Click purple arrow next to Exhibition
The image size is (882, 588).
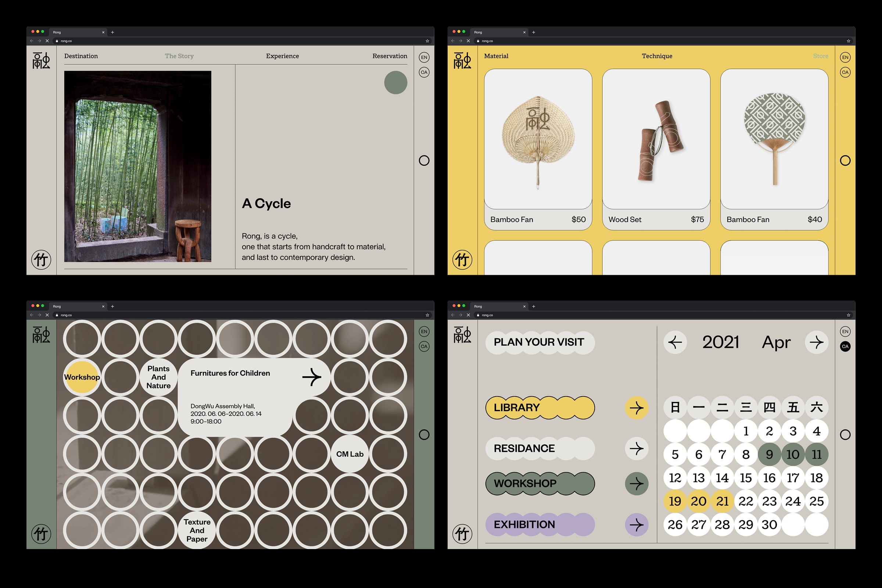coord(637,524)
